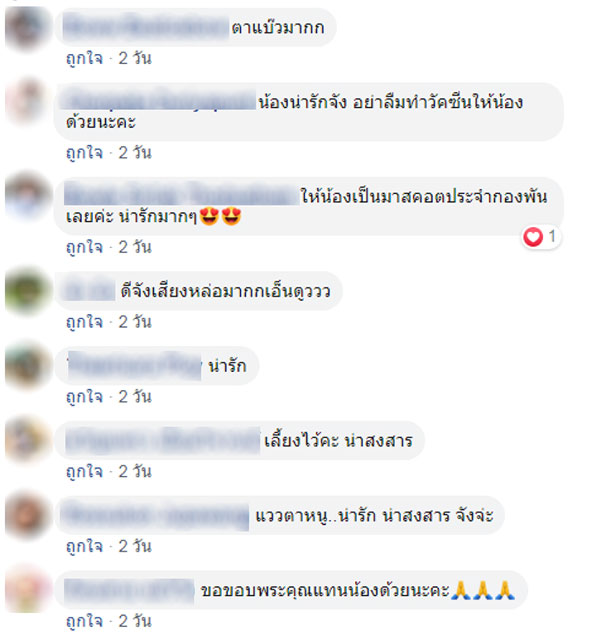
Task: Like the 'ตาแบ๊วมากก' comment via ถูกใจ
Action: [x=84, y=58]
